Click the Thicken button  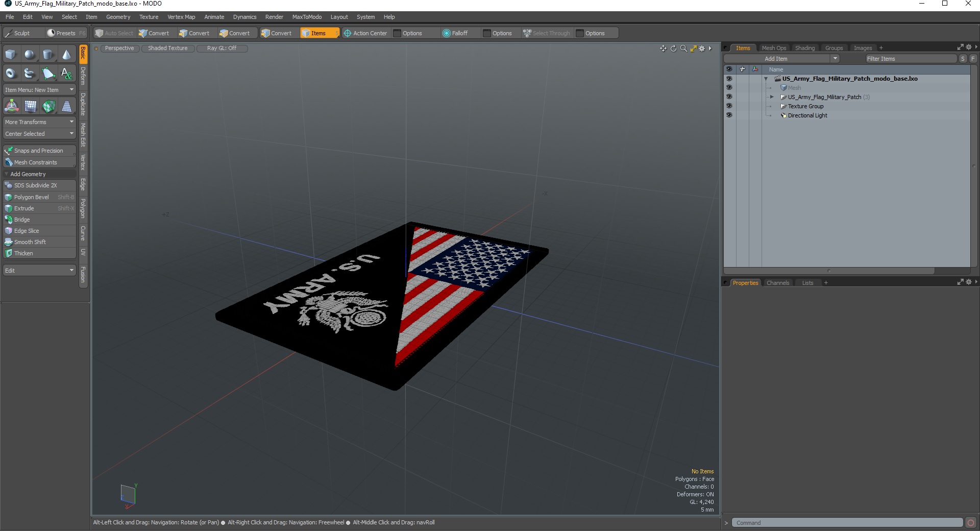39,253
